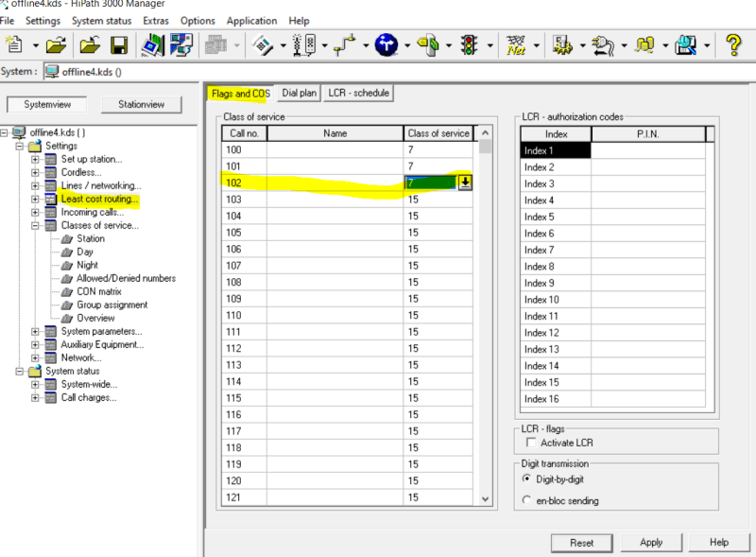Open the Extras menu
The width and height of the screenshot is (756, 557).
pos(156,21)
